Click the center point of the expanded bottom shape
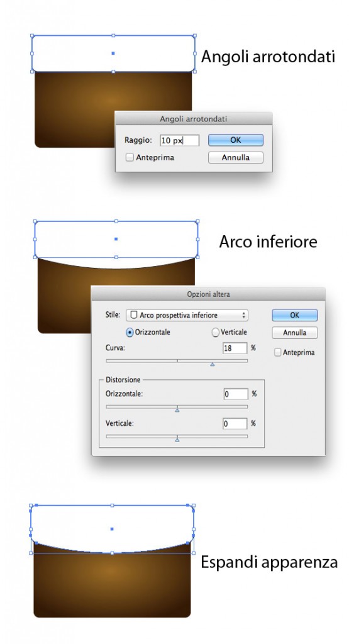Viewport: 349px width, 644px height. (x=112, y=529)
